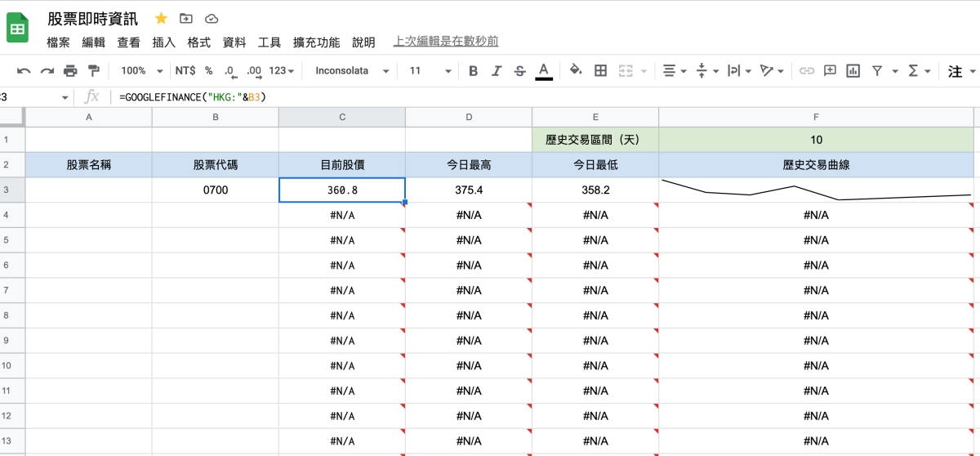This screenshot has width=980, height=456.
Task: Insert a chart from the toolbar
Action: [x=853, y=71]
